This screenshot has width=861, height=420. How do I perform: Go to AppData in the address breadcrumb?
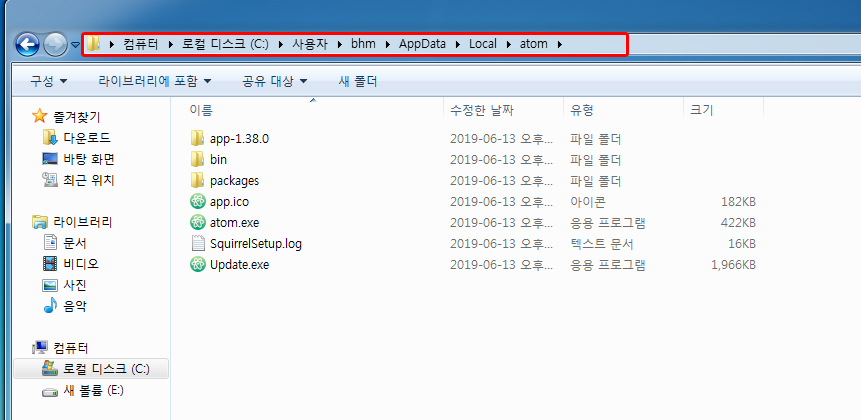click(x=422, y=44)
